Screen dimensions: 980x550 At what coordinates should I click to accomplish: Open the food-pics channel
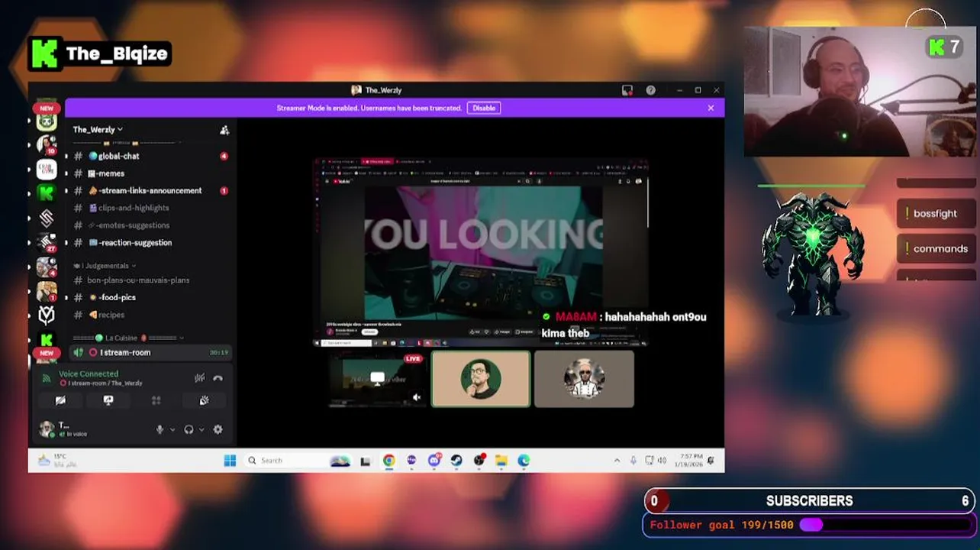point(150,297)
